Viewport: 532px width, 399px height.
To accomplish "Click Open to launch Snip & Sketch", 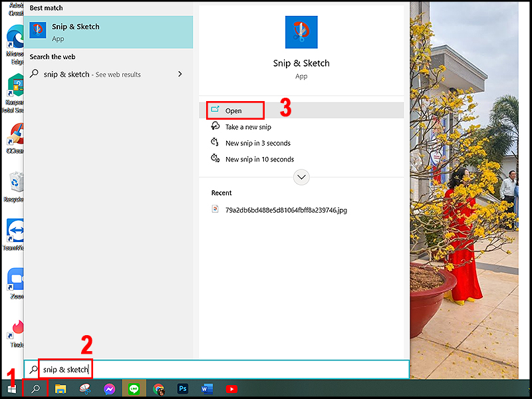I will click(234, 110).
